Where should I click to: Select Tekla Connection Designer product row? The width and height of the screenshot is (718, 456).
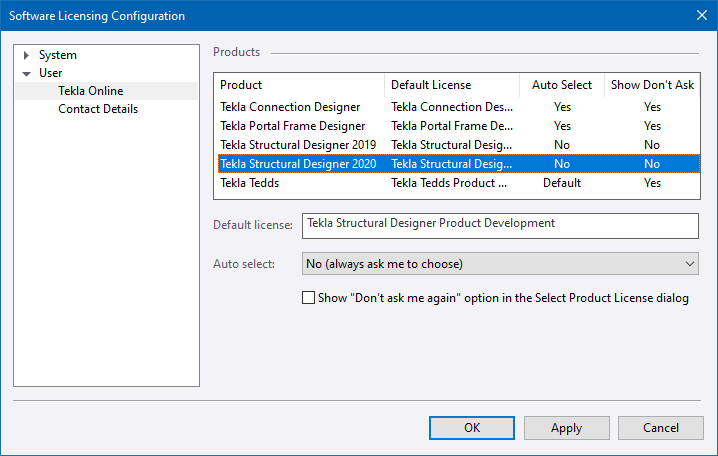[x=458, y=107]
